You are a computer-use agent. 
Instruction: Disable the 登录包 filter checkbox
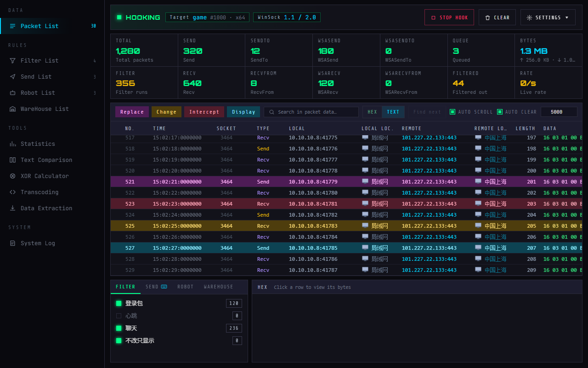click(x=119, y=304)
